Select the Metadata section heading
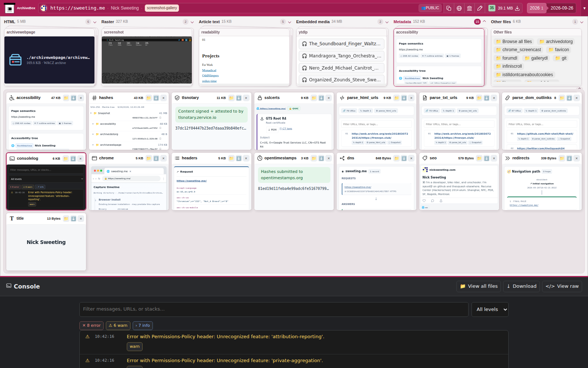This screenshot has width=588, height=368. [402, 22]
